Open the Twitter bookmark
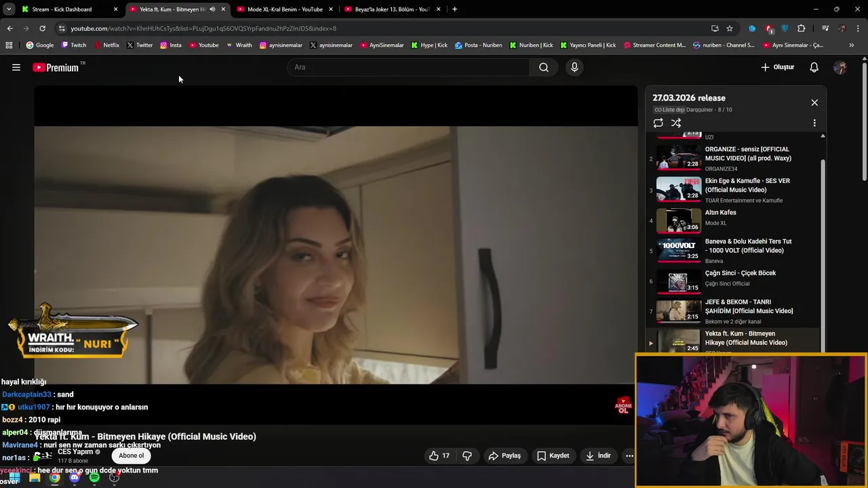Viewport: 868px width, 488px height. click(139, 45)
